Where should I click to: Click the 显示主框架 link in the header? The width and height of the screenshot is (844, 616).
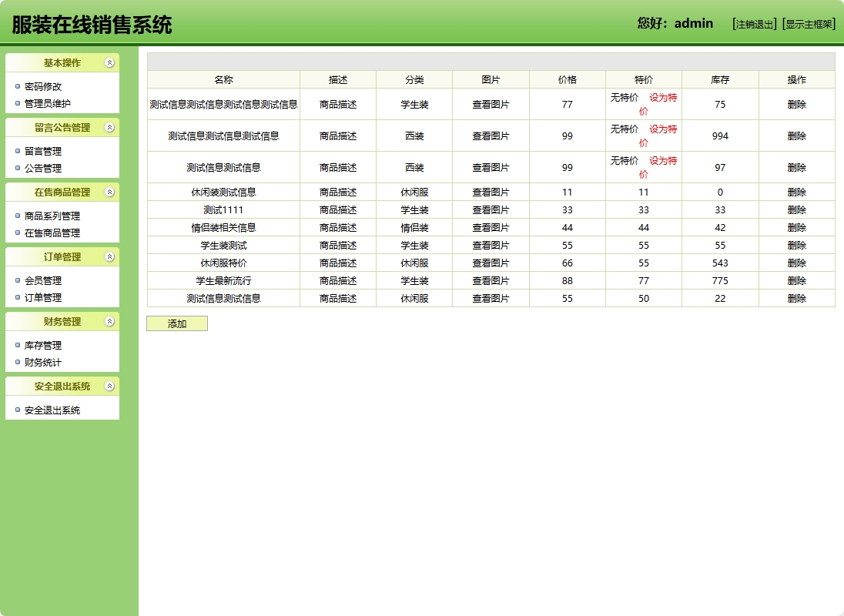click(x=808, y=24)
